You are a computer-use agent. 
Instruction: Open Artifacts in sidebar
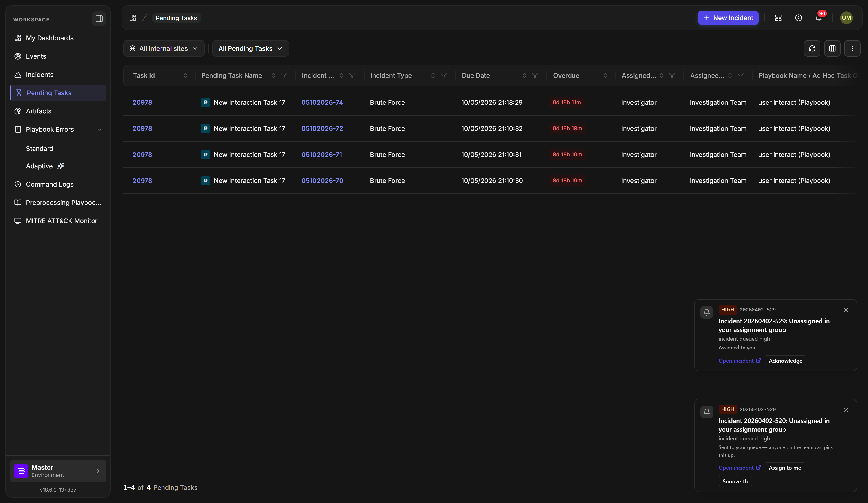[58, 111]
